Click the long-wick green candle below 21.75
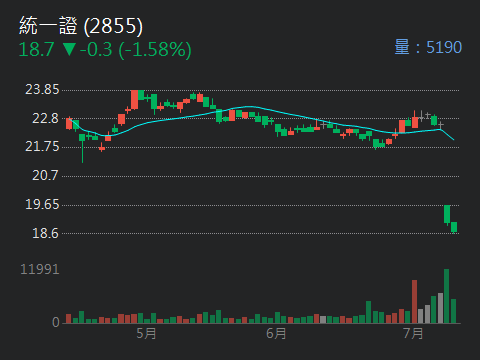This screenshot has width=480, height=360. point(82,148)
